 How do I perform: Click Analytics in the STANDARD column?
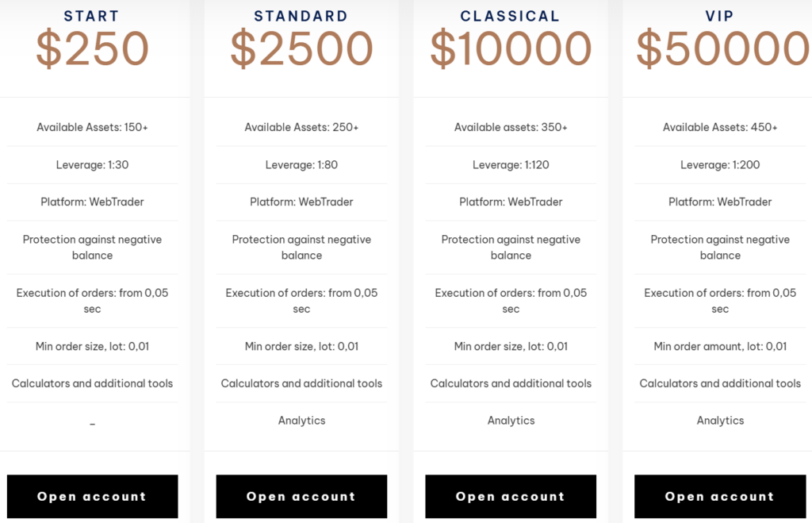[301, 421]
